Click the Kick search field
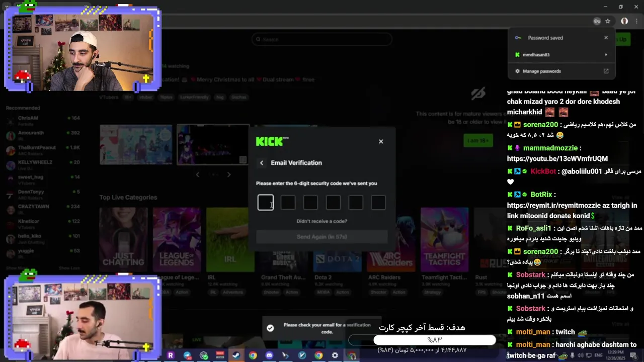The image size is (644, 362). click(x=322, y=39)
